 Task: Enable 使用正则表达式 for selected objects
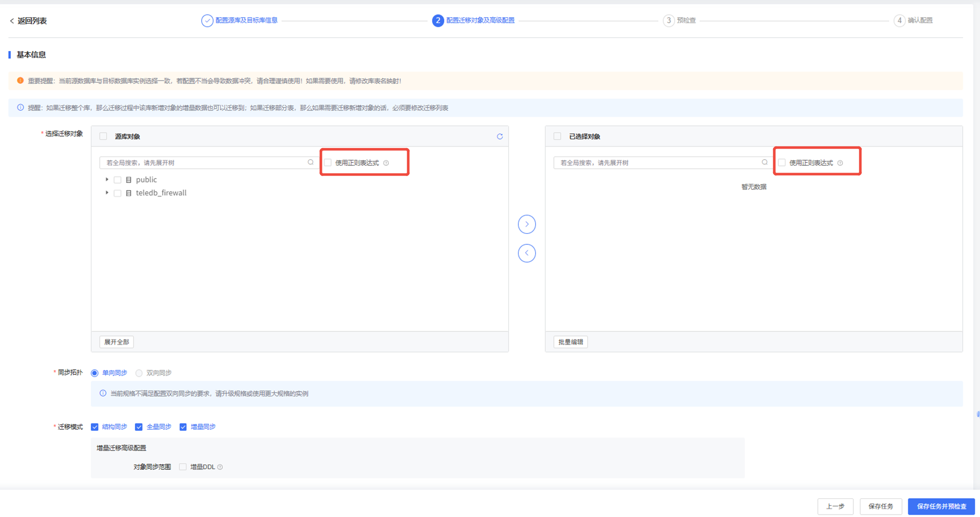(782, 163)
